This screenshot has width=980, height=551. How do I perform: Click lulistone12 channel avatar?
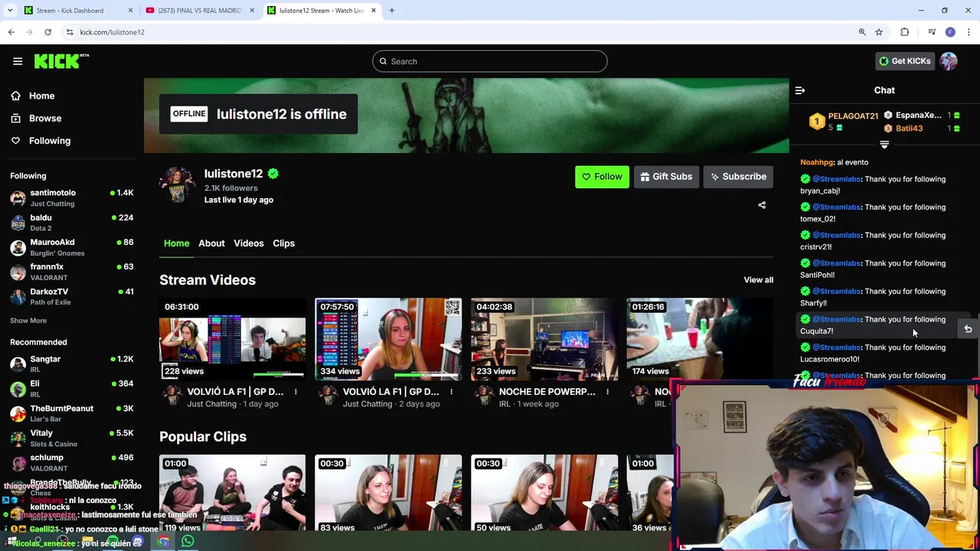(178, 185)
